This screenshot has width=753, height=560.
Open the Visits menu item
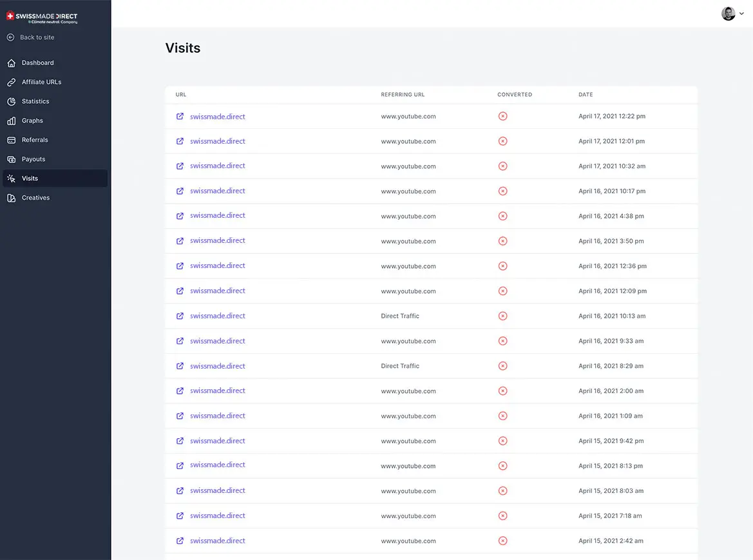[x=30, y=179]
